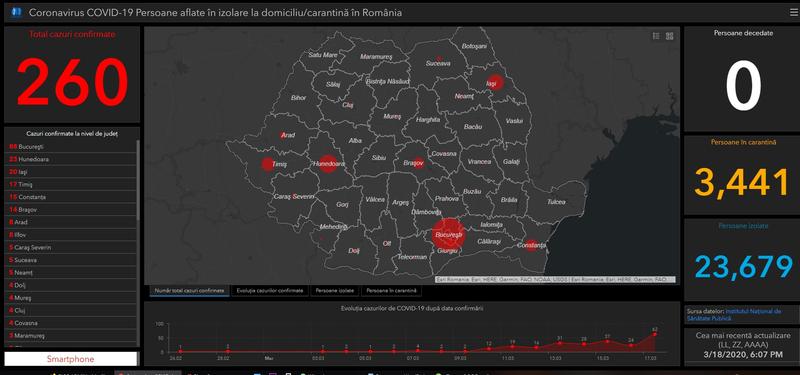Select the Constanța row in county list
The width and height of the screenshot is (800, 375).
[x=70, y=197]
